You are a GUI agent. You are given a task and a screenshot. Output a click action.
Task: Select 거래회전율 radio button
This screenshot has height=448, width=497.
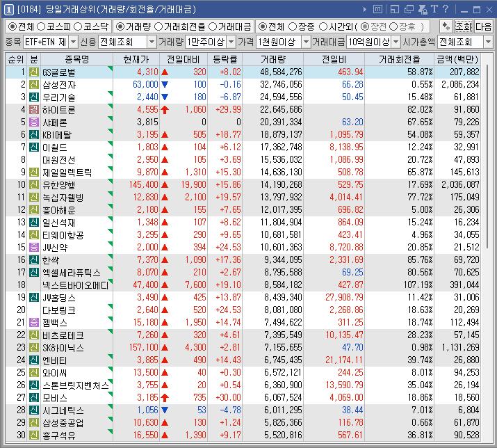pos(158,26)
